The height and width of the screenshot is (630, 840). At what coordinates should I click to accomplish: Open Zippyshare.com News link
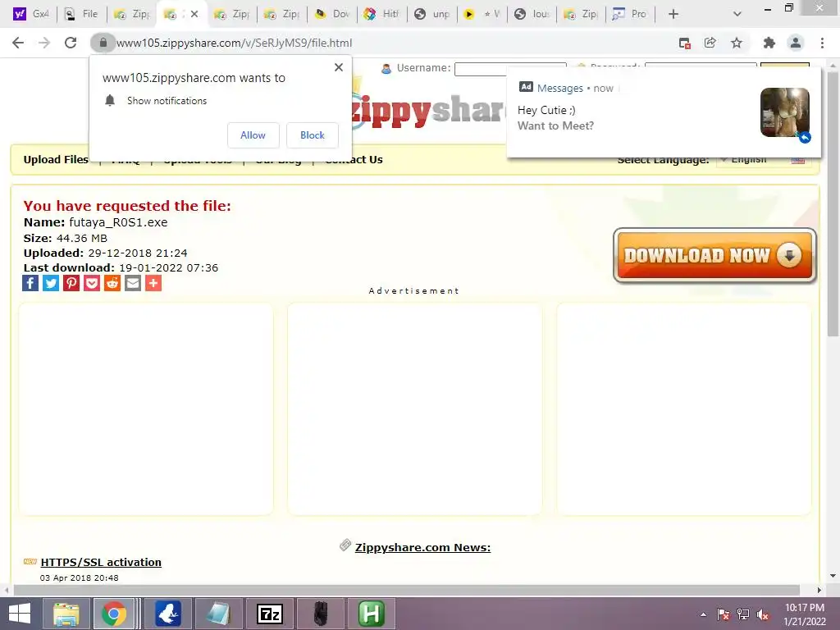coord(422,547)
